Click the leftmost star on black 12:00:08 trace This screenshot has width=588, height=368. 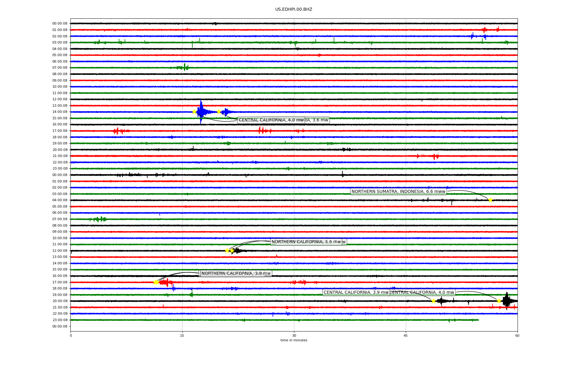point(227,251)
